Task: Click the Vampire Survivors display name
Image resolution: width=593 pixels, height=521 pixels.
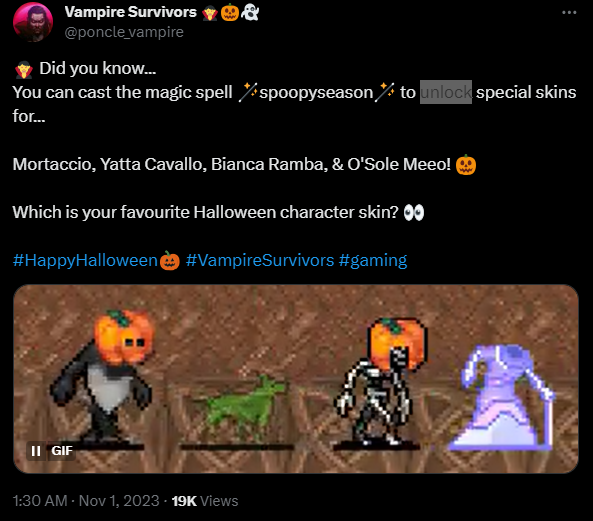Action: click(x=130, y=12)
